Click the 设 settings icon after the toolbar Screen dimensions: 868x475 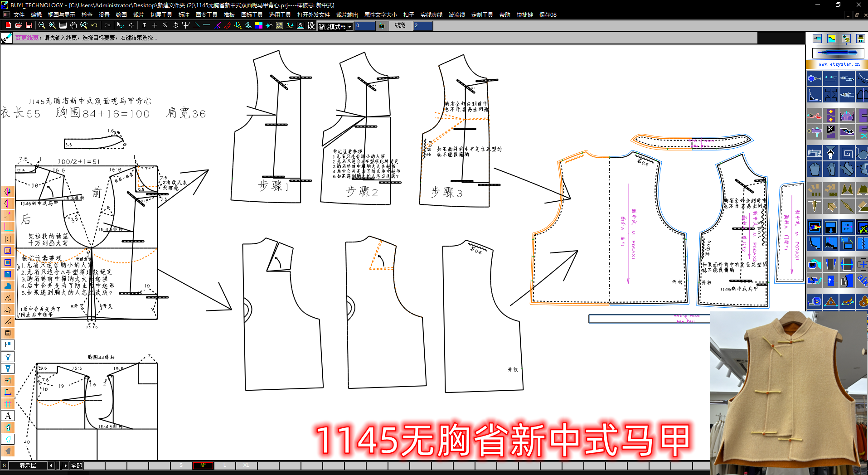coord(311,26)
